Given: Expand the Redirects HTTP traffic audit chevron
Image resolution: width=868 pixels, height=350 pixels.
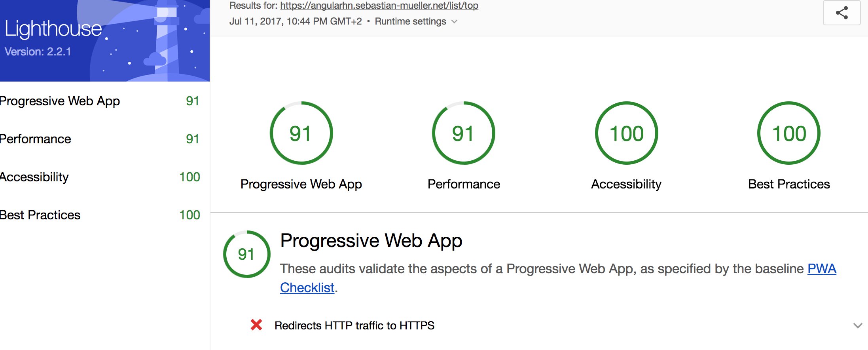Looking at the screenshot, I should [x=858, y=325].
